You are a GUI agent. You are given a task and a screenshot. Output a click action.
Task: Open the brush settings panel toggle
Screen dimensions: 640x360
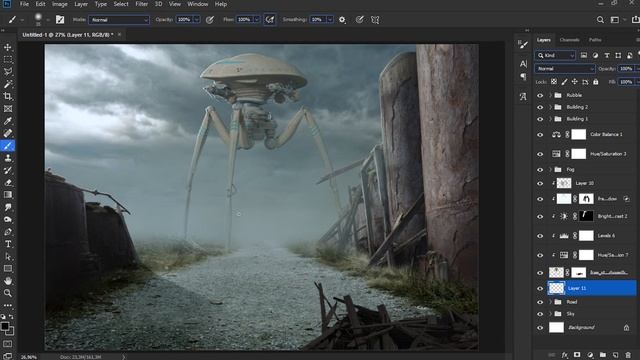60,19
